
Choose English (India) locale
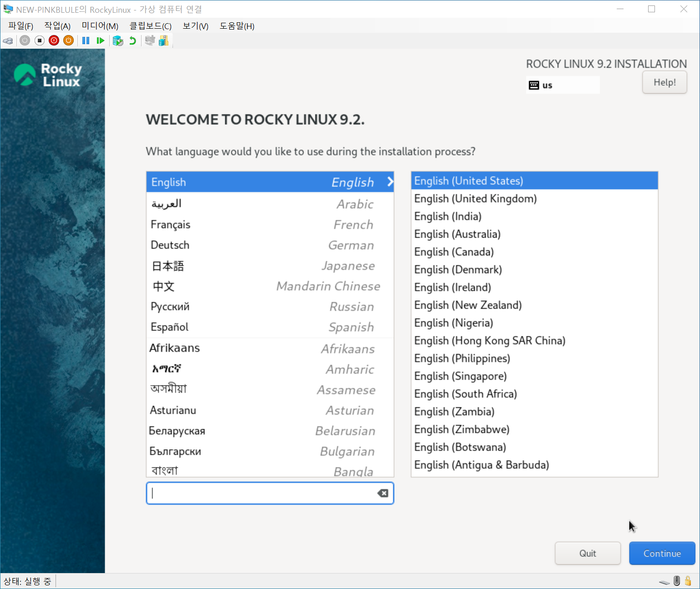pos(534,216)
